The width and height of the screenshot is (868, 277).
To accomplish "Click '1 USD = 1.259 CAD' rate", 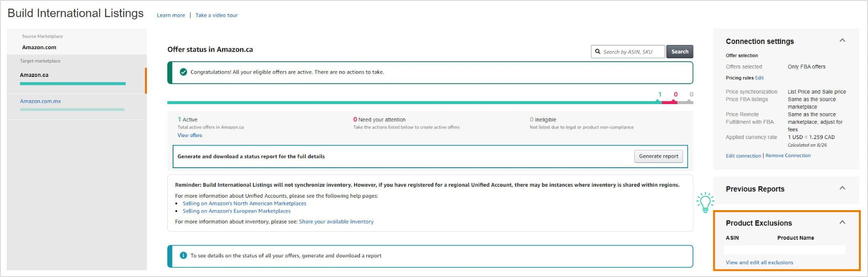I will 811,137.
